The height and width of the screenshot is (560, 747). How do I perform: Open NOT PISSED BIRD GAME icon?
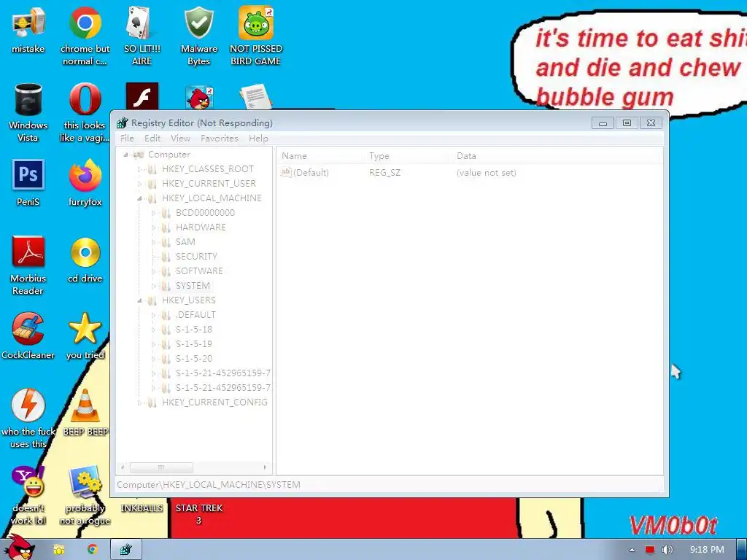[255, 36]
